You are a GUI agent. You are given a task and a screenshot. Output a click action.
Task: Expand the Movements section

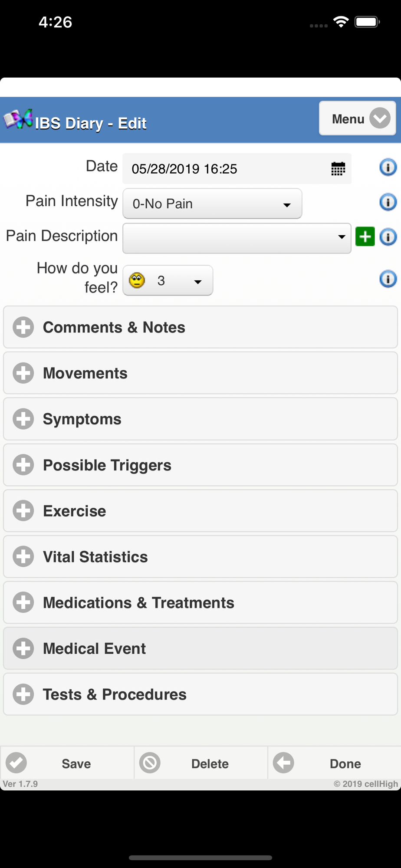point(200,373)
